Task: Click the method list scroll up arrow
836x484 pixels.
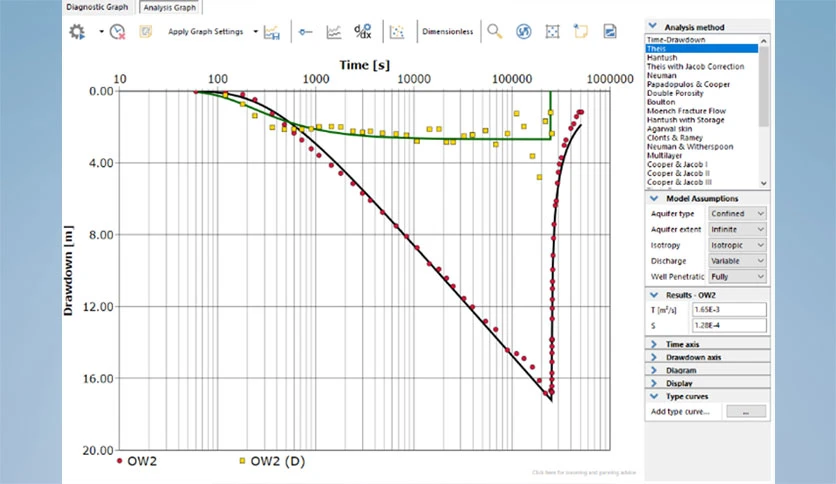Action: (x=763, y=41)
